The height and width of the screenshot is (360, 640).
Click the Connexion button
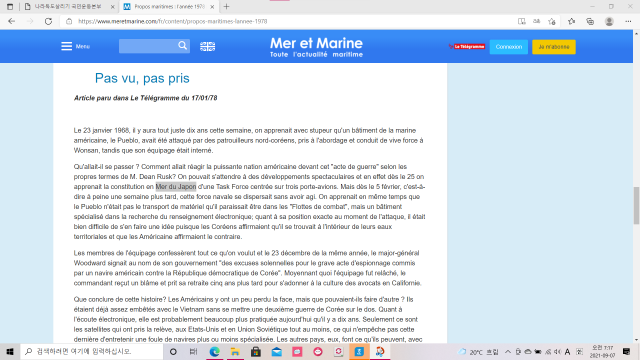pyautogui.click(x=509, y=47)
